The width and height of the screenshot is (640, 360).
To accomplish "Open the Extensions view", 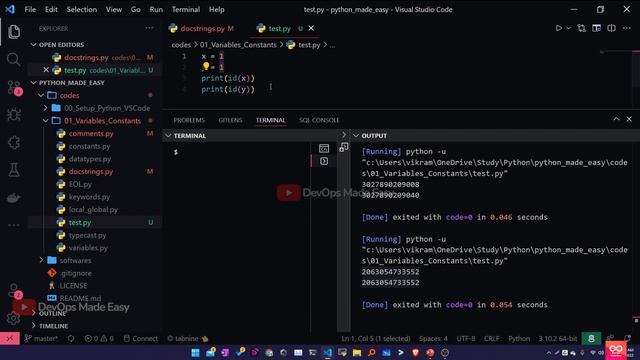I will [13, 142].
